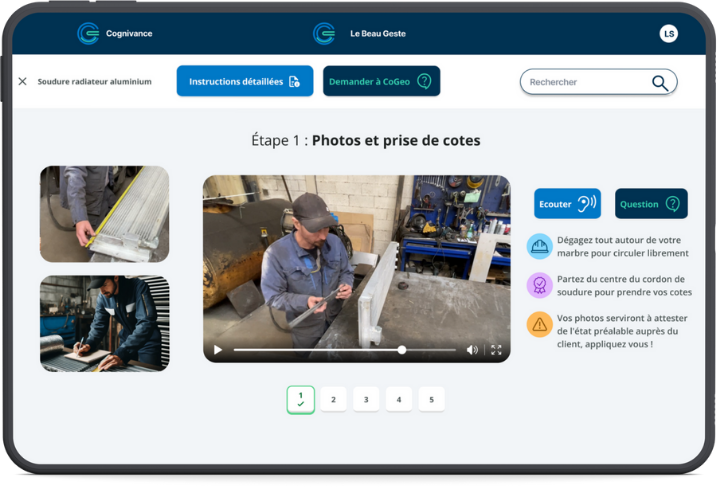717x490 pixels.
Task: Click the purple quality badge icon
Action: click(540, 285)
